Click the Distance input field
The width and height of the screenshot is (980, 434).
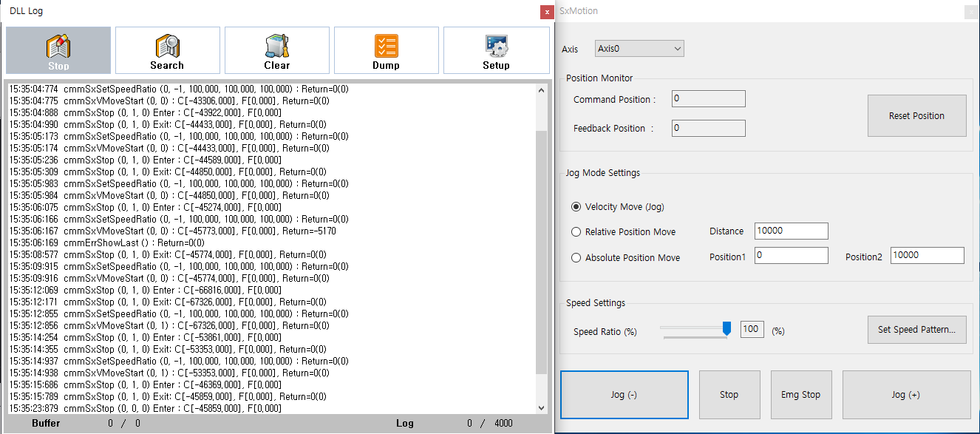pos(791,231)
